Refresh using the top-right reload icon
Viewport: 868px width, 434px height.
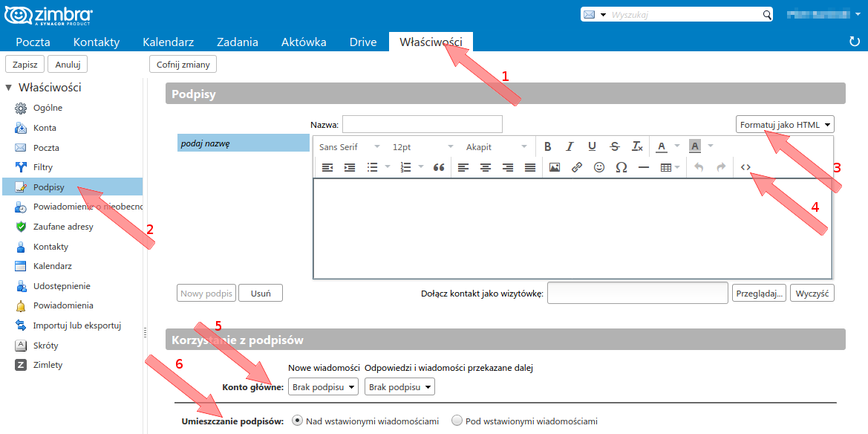tap(854, 42)
